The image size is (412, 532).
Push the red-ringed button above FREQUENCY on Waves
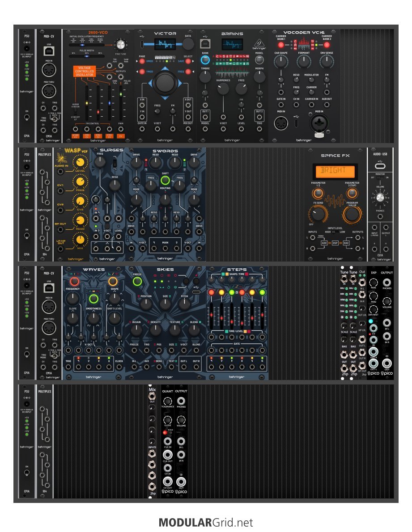point(74,281)
